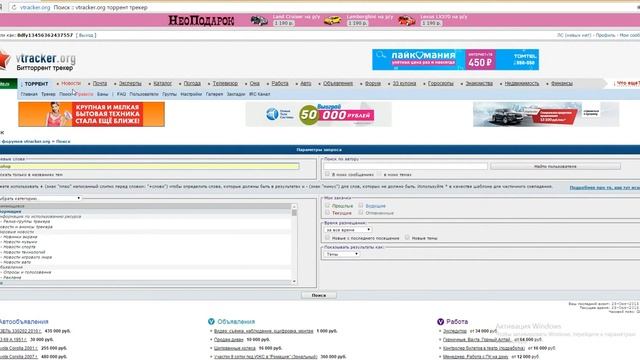
Task: Open the 'Темы' results display dropdown
Action: [342, 254]
